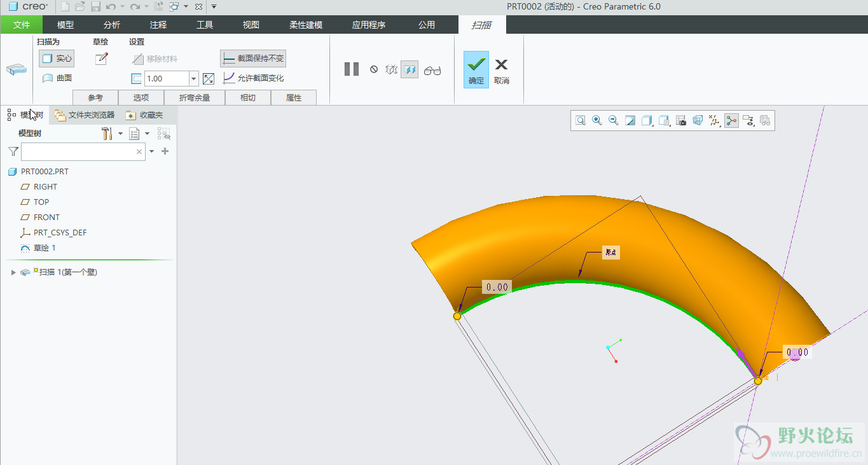
Task: Select the no-preview icon
Action: click(374, 69)
